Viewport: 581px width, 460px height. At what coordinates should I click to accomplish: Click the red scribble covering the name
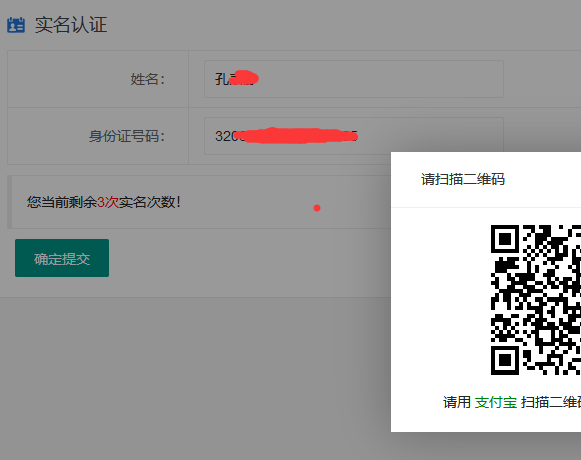(243, 78)
